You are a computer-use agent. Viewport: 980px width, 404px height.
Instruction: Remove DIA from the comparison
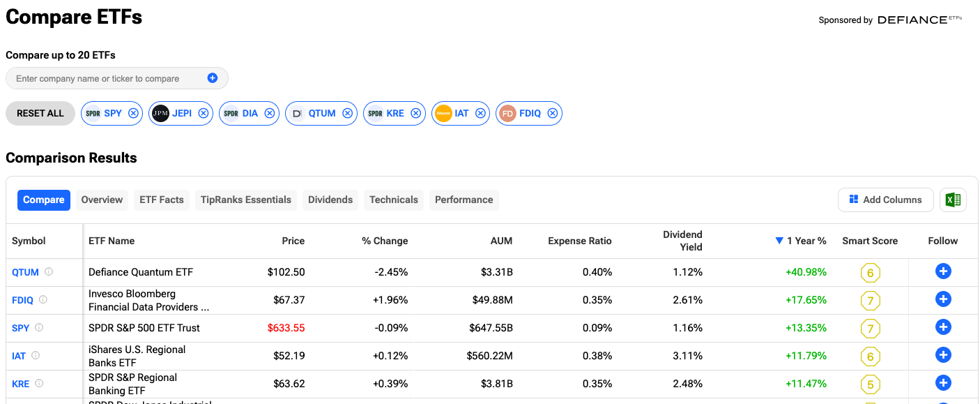coord(269,113)
